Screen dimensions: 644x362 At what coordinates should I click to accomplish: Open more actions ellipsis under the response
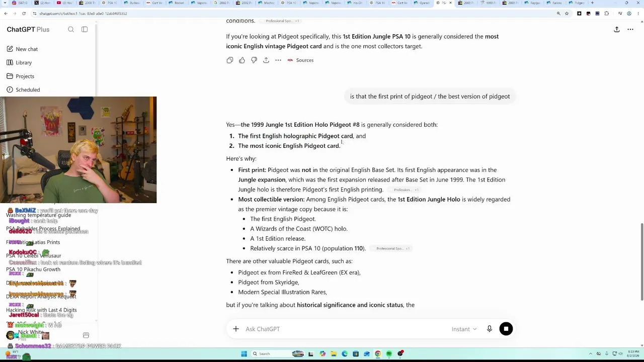click(278, 60)
